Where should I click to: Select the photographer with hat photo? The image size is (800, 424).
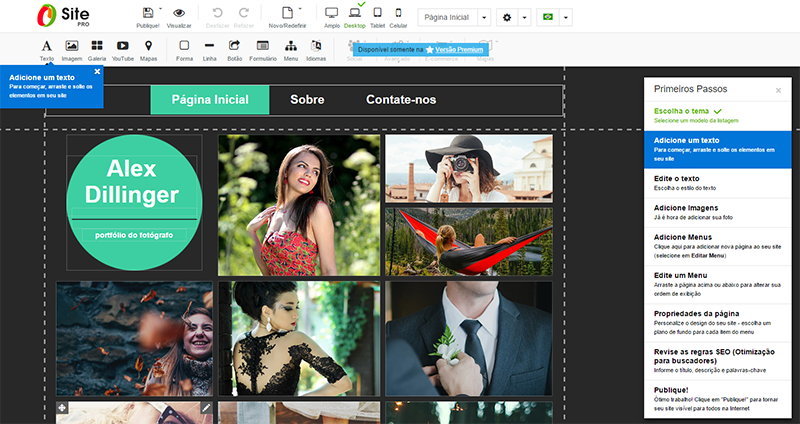(x=469, y=168)
